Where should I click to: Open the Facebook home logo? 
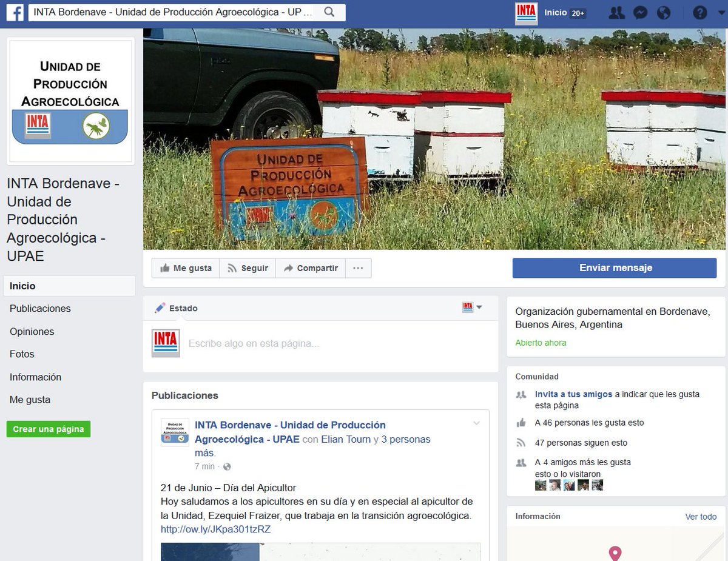tap(15, 13)
